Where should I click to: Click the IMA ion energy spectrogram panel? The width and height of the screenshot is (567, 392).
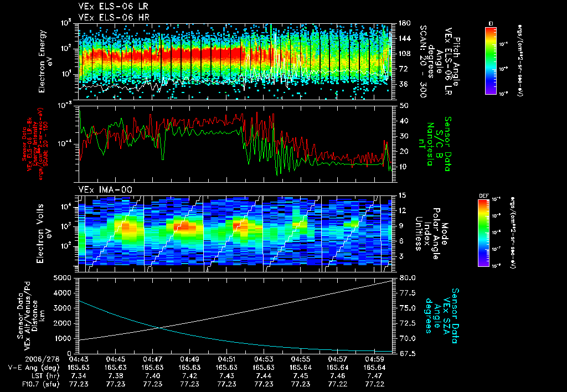235,234
